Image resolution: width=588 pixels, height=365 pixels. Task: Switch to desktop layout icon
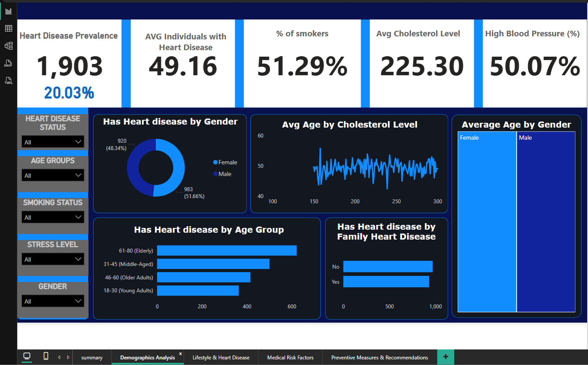pos(27,356)
